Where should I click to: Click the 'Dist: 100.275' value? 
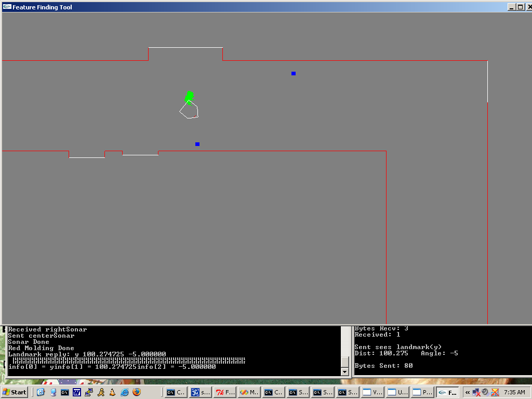381,353
